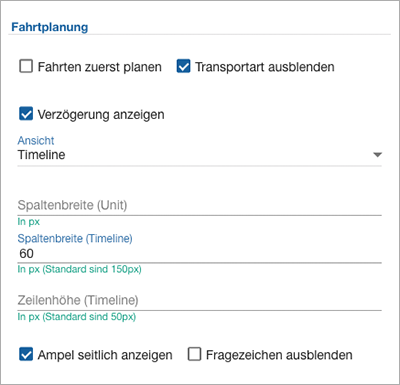Click the blue Spaltenbreite (Timeline) label
The image size is (400, 385).
click(x=75, y=238)
